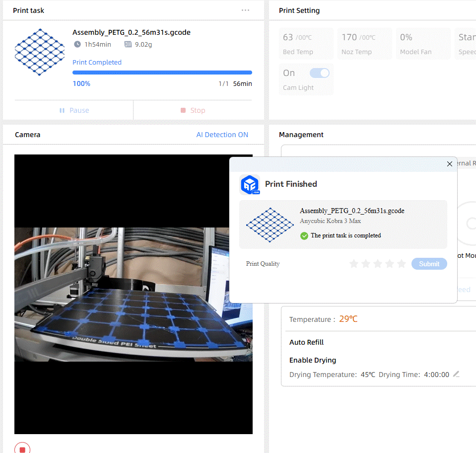Click the Enable Drying label

coord(313,360)
